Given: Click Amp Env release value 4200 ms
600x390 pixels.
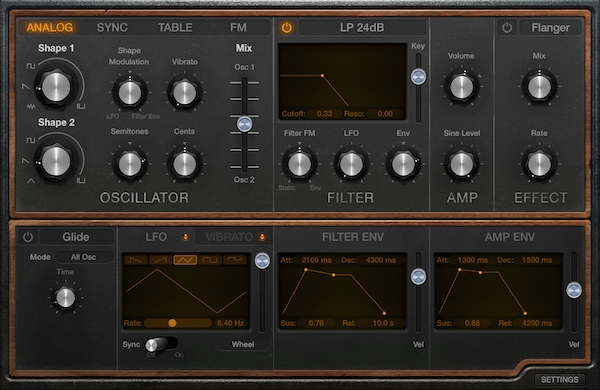Looking at the screenshot, I should (x=536, y=323).
